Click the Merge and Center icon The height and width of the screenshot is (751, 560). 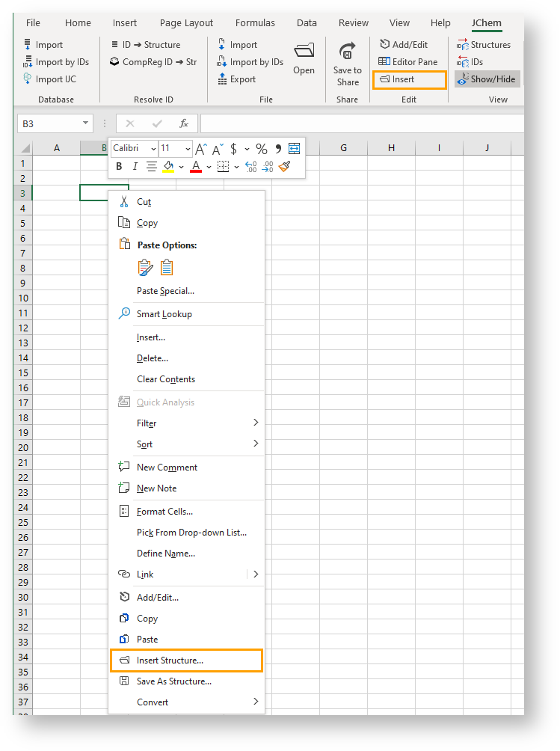[294, 149]
